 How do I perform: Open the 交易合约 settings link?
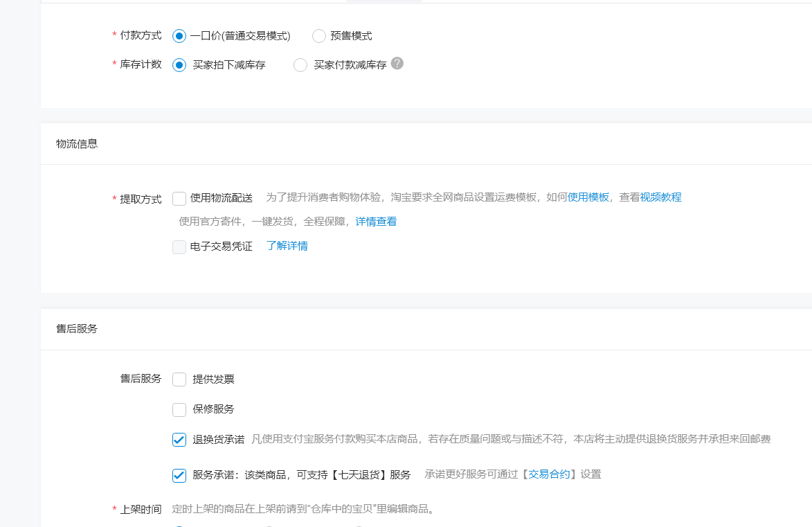(x=549, y=474)
